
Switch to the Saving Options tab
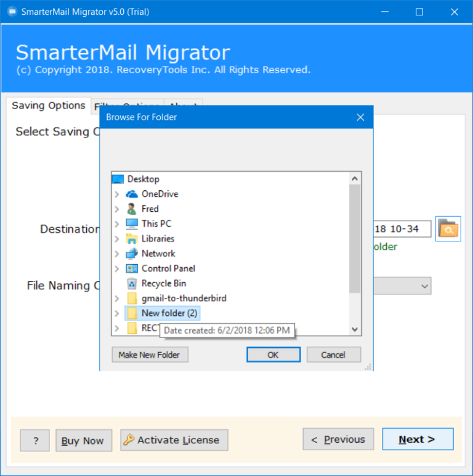(49, 106)
